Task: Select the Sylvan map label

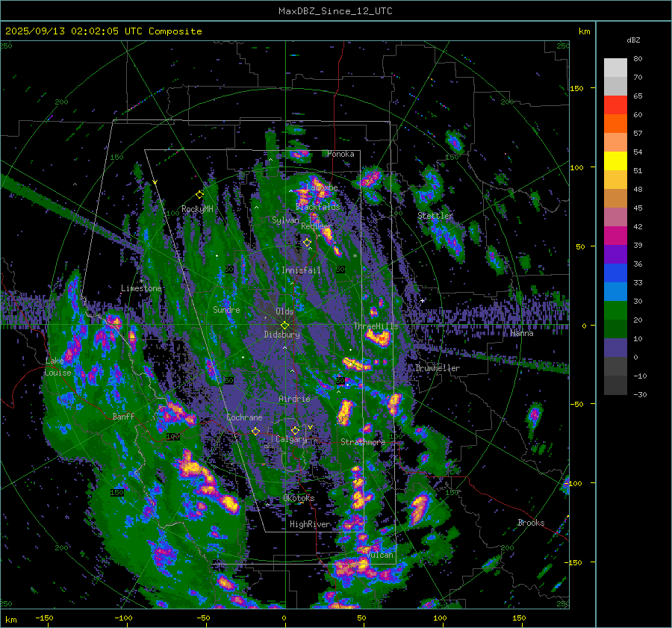Action: coord(285,220)
